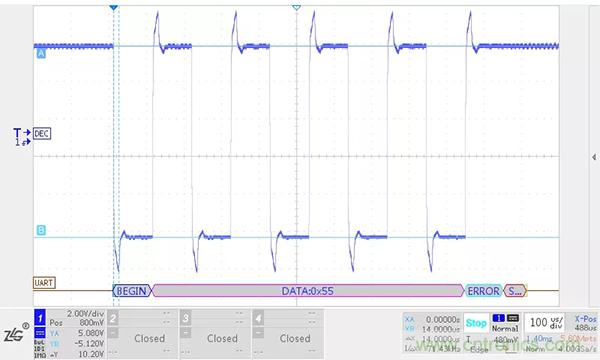600x360 pixels.
Task: Open the 2.00V/div vertical scale setting
Action: point(86,314)
